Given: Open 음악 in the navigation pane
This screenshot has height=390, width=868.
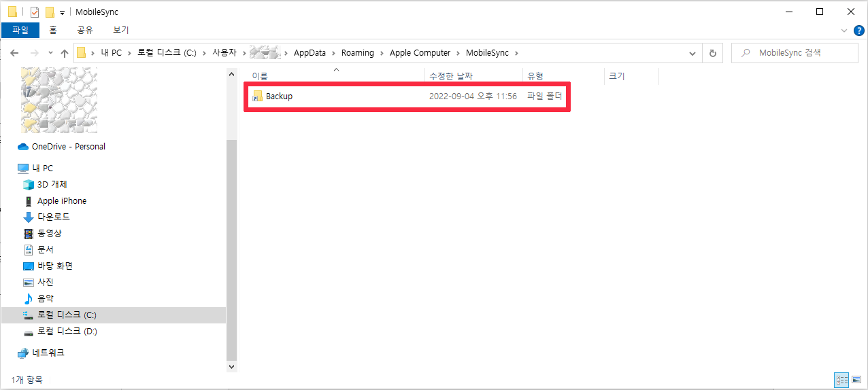Looking at the screenshot, I should coord(38,299).
